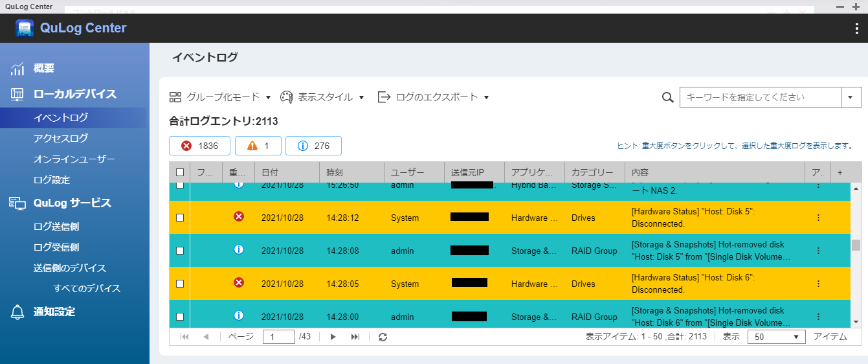The image size is (868, 364).
Task: Sort by the 送信元IP column header
Action: click(x=474, y=173)
